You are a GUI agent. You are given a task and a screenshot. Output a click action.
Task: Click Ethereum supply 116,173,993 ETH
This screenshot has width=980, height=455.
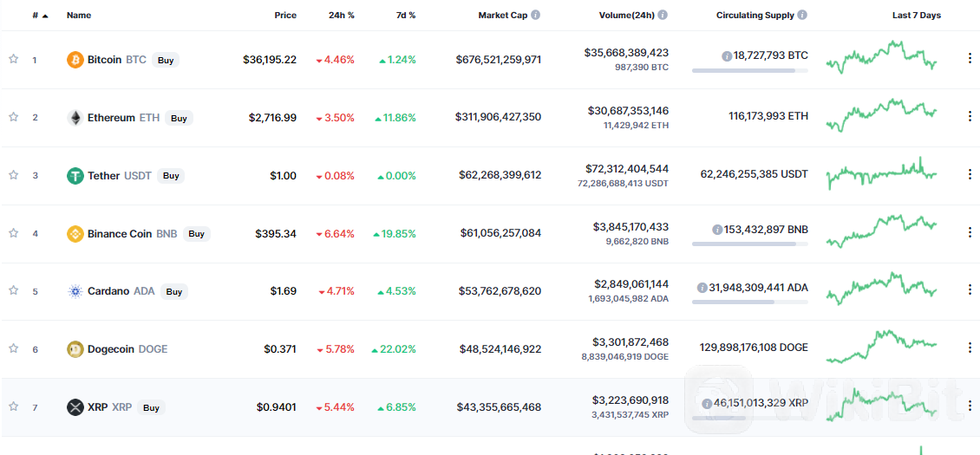pos(768,116)
